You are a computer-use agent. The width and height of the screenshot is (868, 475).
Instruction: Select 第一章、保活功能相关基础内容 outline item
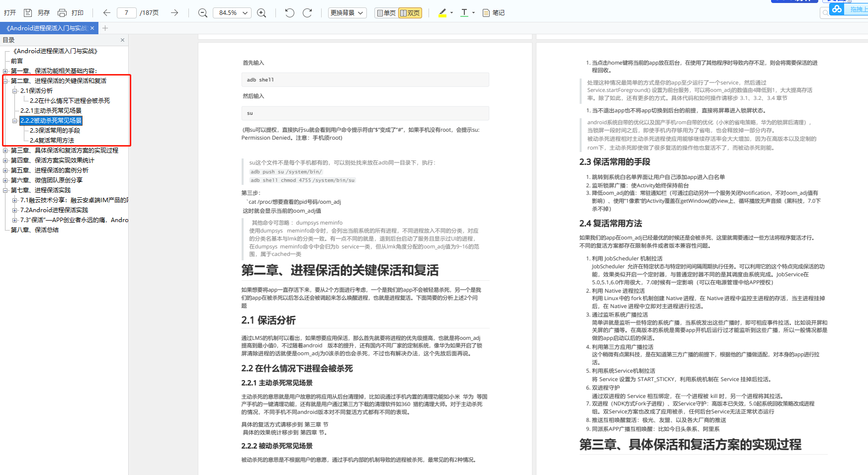pos(54,71)
